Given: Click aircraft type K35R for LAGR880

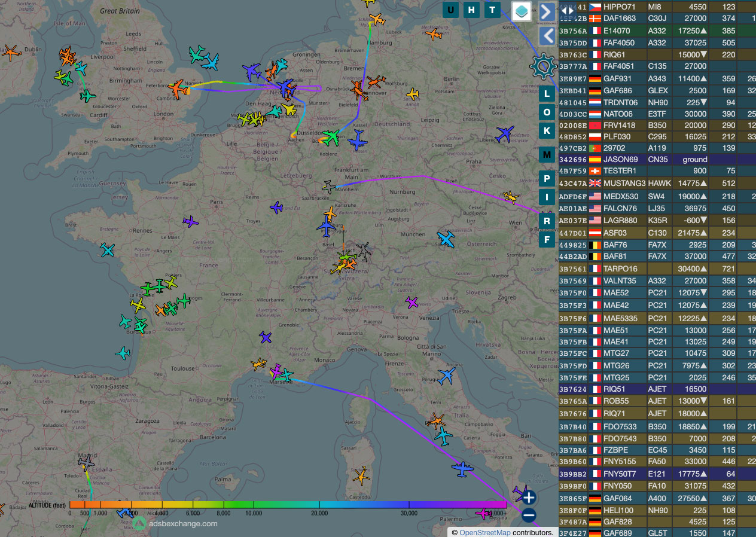Looking at the screenshot, I should tap(659, 221).
